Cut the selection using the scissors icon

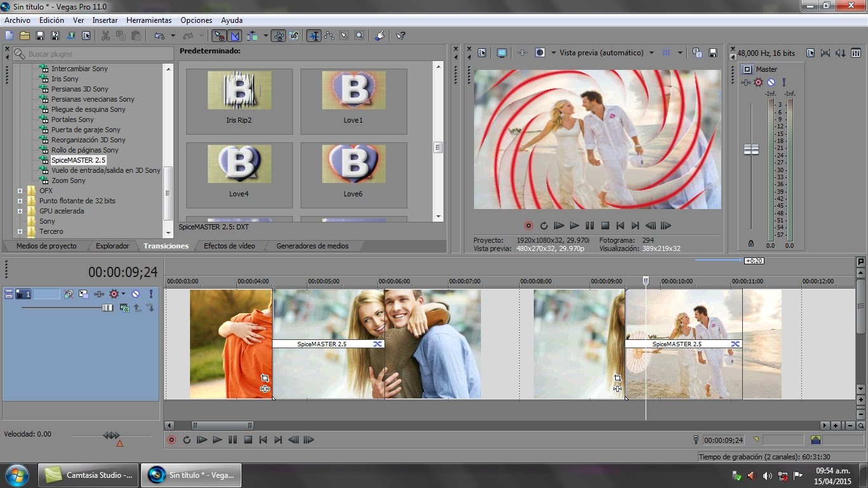pos(105,35)
